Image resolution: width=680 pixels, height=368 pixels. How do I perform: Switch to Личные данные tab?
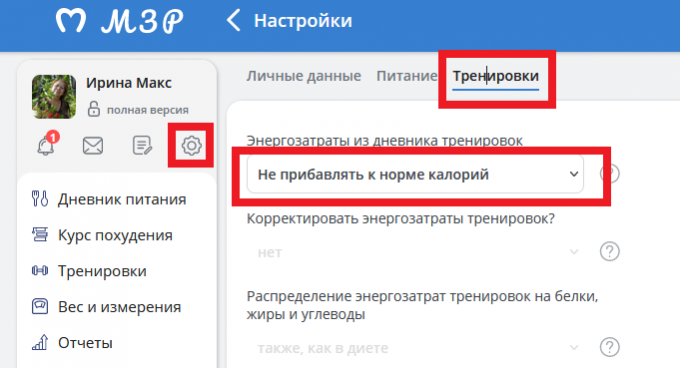click(x=304, y=76)
